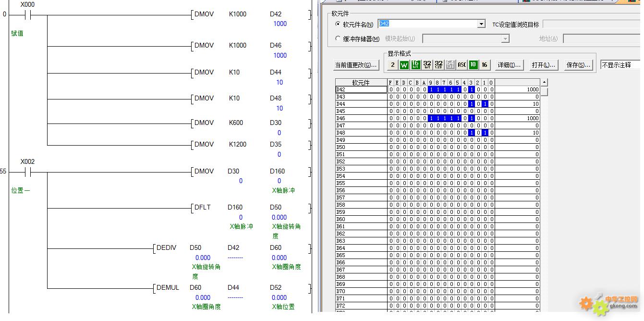Select 32-bit real number format icon
The width and height of the screenshot is (644, 321).
coord(438,65)
